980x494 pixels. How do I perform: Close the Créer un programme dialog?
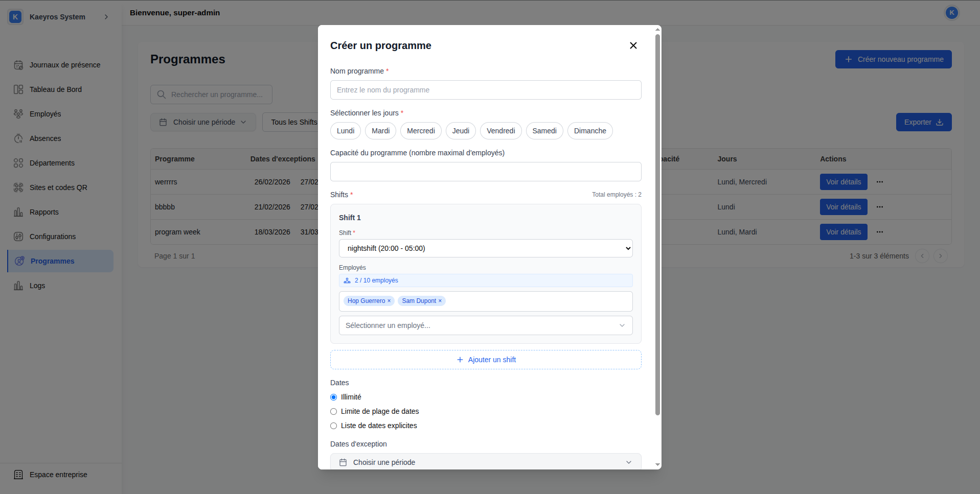[633, 45]
